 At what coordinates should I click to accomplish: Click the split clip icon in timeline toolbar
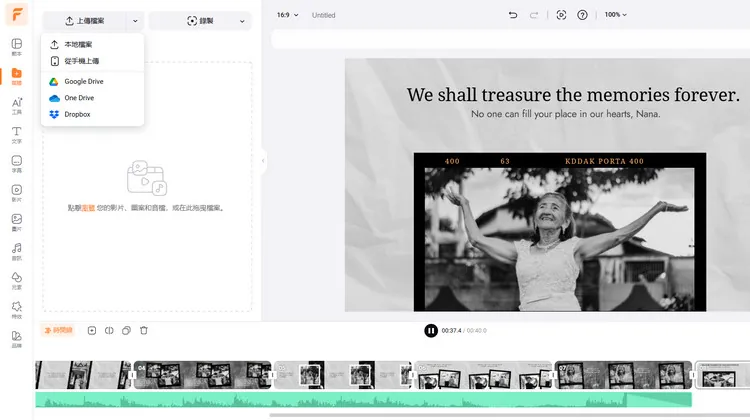tap(109, 330)
